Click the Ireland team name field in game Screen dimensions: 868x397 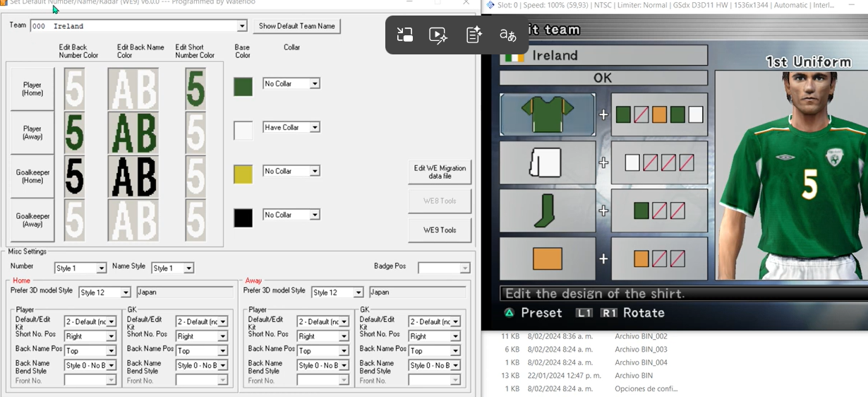tap(603, 56)
